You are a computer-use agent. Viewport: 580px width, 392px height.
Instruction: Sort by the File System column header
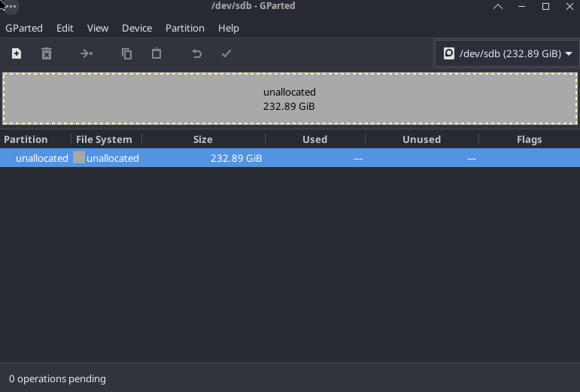tap(105, 139)
